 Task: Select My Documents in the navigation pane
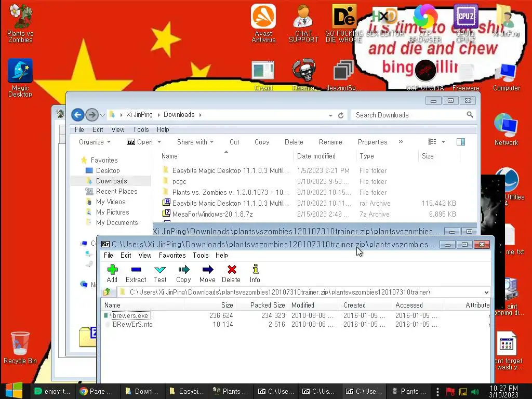point(117,222)
